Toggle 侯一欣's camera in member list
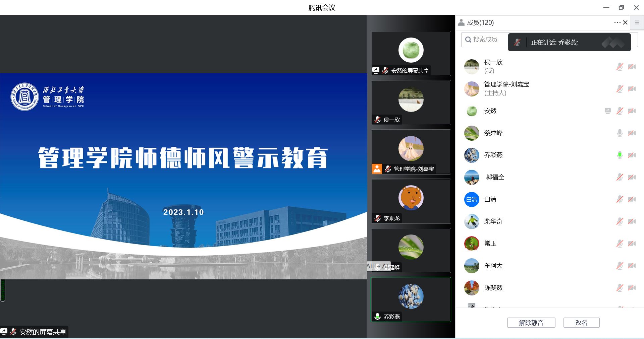The height and width of the screenshot is (339, 644). (x=632, y=67)
